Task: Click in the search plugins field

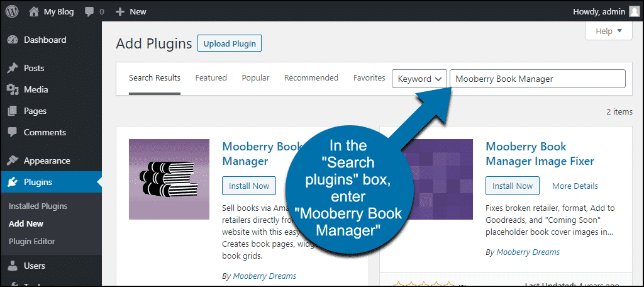Action: pyautogui.click(x=538, y=79)
